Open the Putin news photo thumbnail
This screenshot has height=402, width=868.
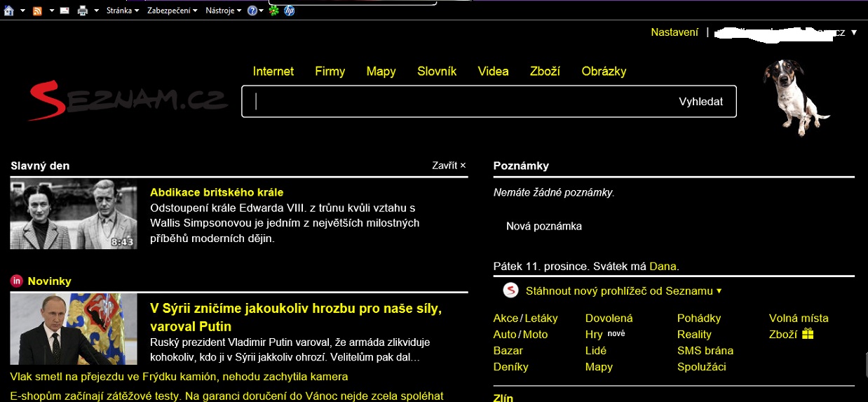[x=74, y=328]
